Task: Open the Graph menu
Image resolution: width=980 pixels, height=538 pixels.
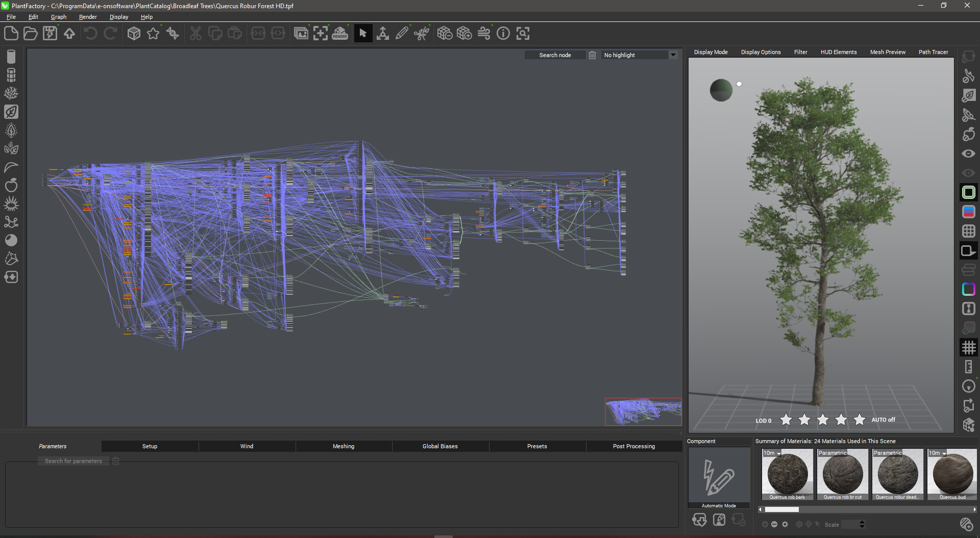Action: click(x=58, y=17)
